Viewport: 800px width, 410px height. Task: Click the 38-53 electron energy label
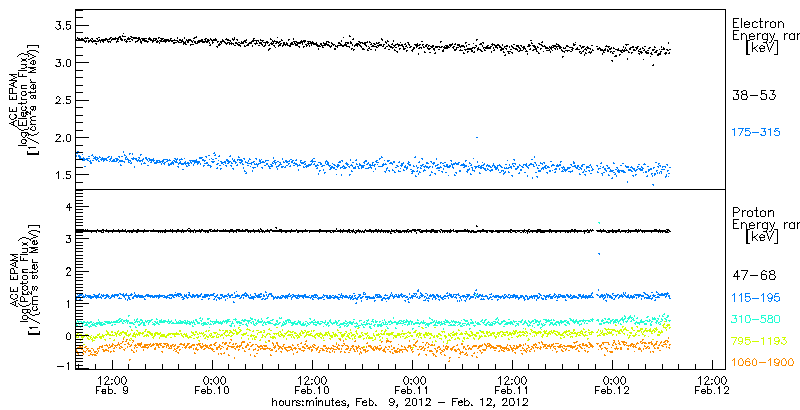tap(754, 95)
